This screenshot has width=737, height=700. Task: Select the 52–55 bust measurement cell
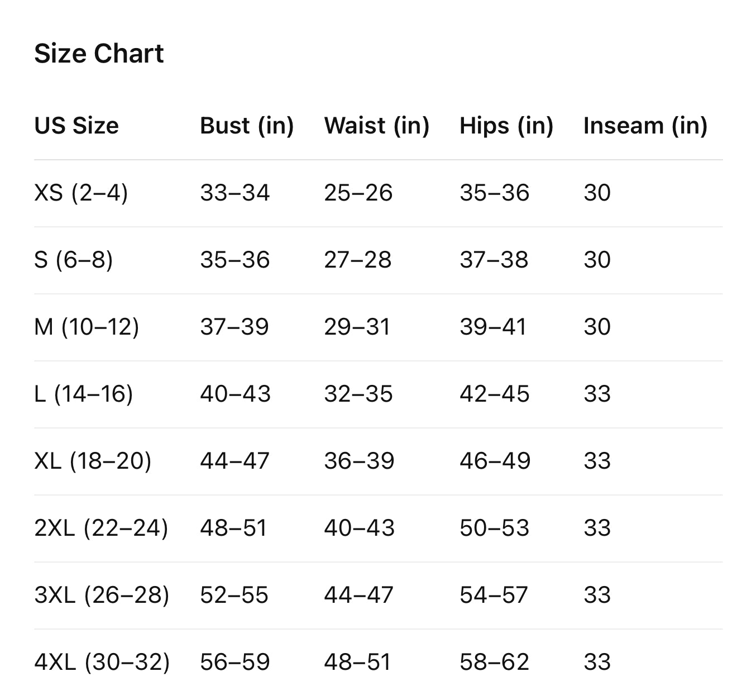[234, 595]
